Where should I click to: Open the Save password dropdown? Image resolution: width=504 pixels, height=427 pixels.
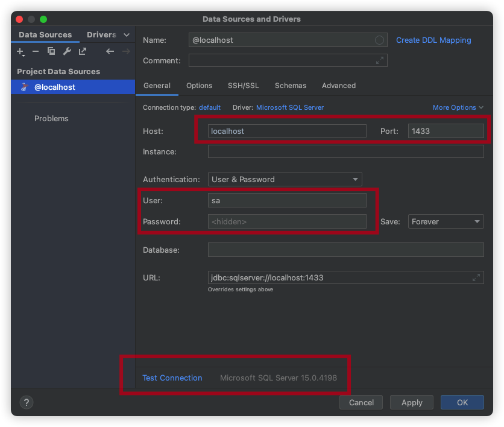446,221
